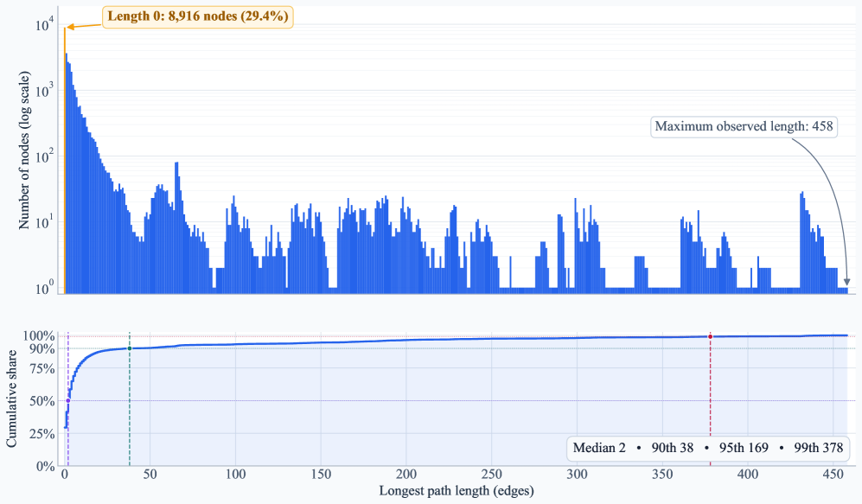Click the red 99th percentile dot on curve

(711, 336)
